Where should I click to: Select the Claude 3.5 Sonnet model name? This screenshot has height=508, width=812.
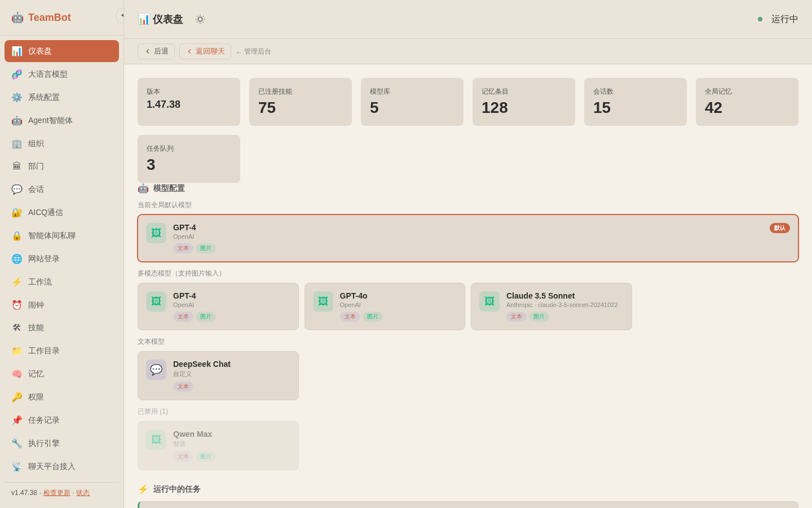pyautogui.click(x=541, y=296)
